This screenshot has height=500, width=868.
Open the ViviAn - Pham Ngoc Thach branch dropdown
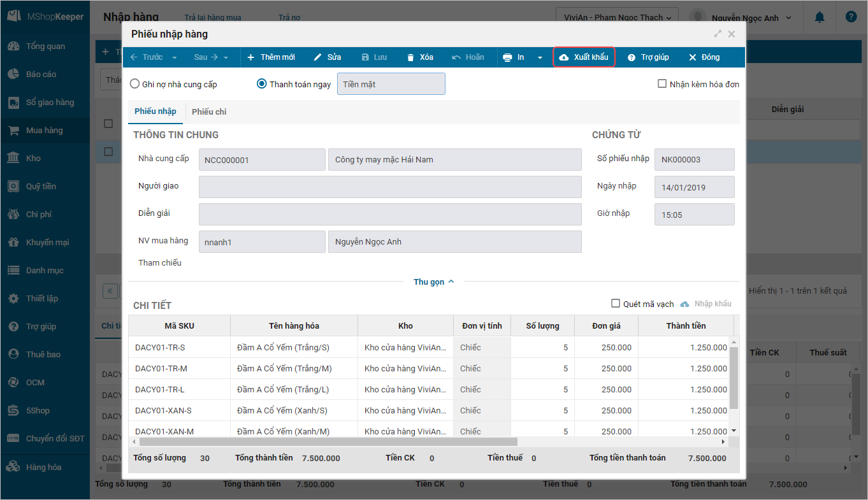616,17
